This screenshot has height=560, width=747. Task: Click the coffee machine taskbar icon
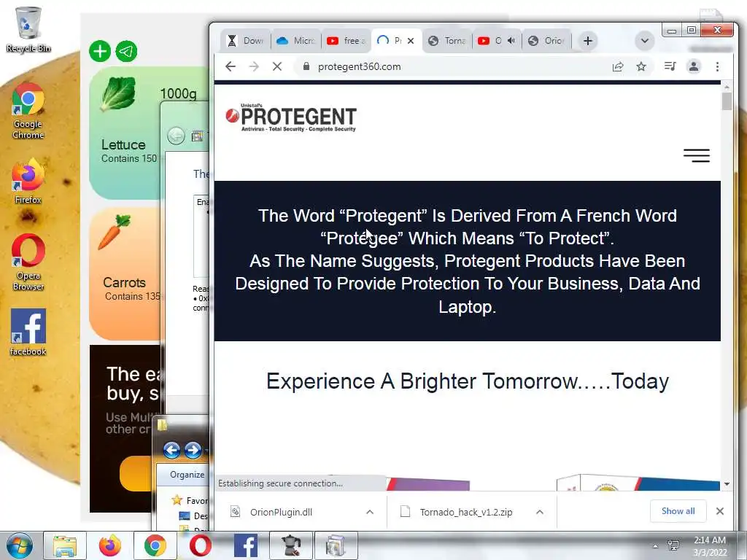(x=291, y=545)
